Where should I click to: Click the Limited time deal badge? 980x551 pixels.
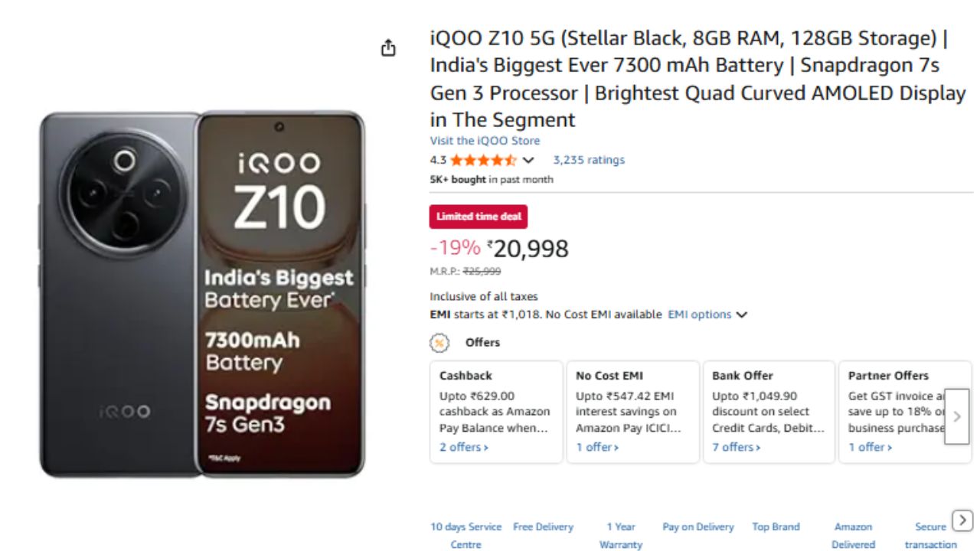point(479,217)
